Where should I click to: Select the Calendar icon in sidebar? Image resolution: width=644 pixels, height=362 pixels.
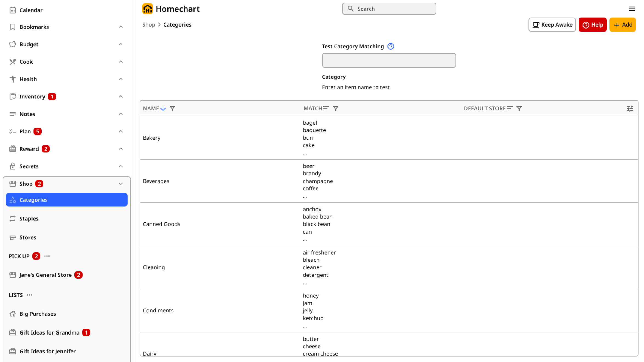pyautogui.click(x=13, y=10)
